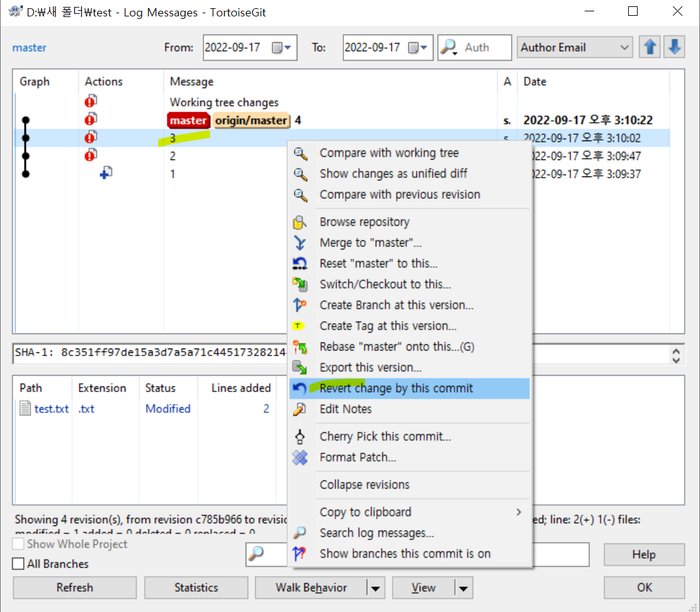
Task: Click the Merge to "master" icon
Action: click(300, 243)
